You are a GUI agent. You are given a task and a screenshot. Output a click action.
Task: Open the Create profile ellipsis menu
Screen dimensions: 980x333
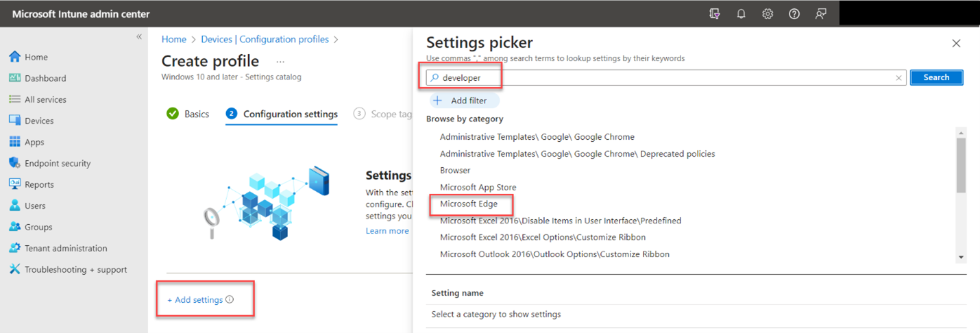280,62
